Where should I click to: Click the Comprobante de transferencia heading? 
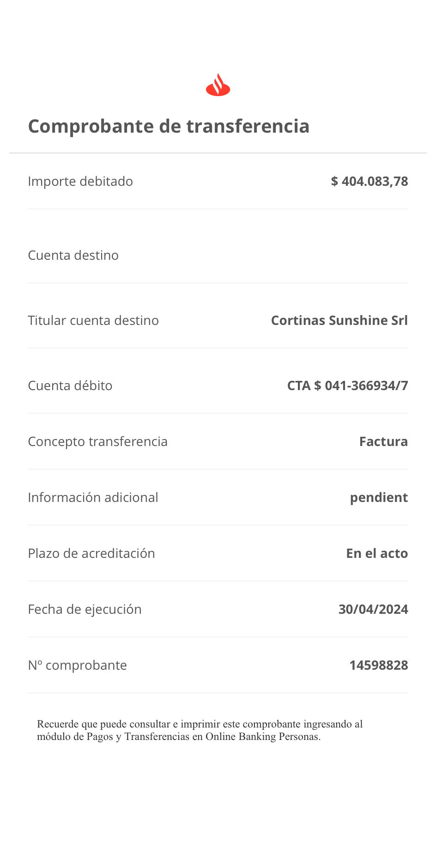pyautogui.click(x=169, y=126)
